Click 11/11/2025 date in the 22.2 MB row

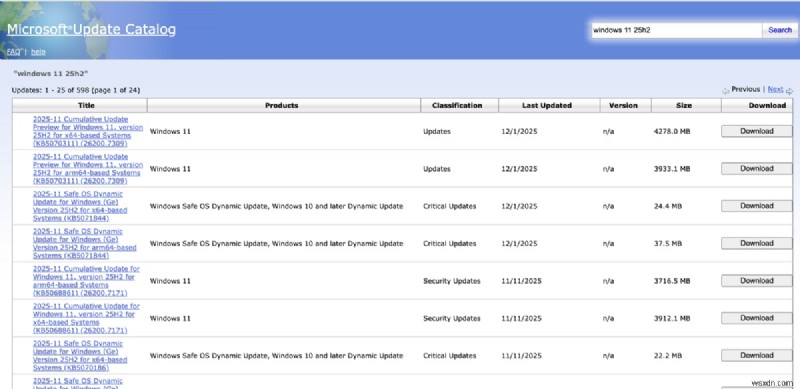click(521, 356)
